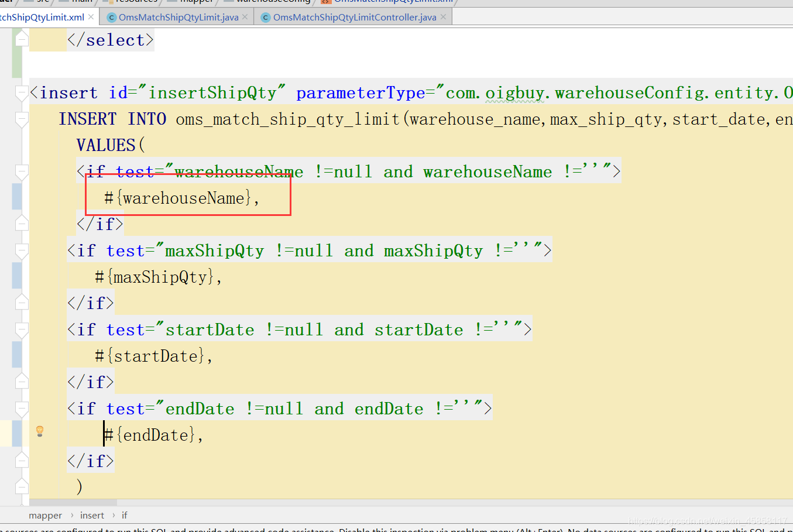This screenshot has height=532, width=793.
Task: Click fold end marker after #{maxShipQty}
Action: (x=22, y=303)
